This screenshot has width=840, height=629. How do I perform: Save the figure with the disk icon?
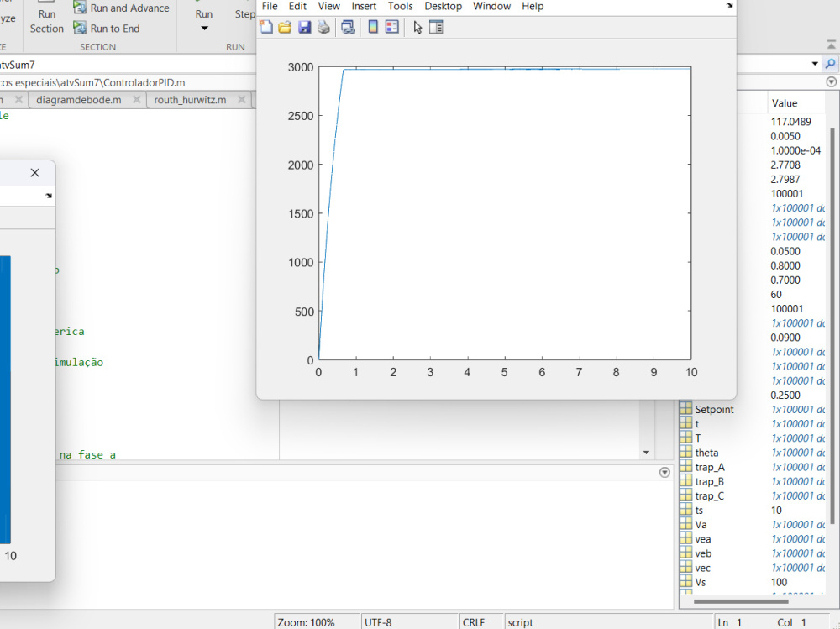[x=305, y=27]
